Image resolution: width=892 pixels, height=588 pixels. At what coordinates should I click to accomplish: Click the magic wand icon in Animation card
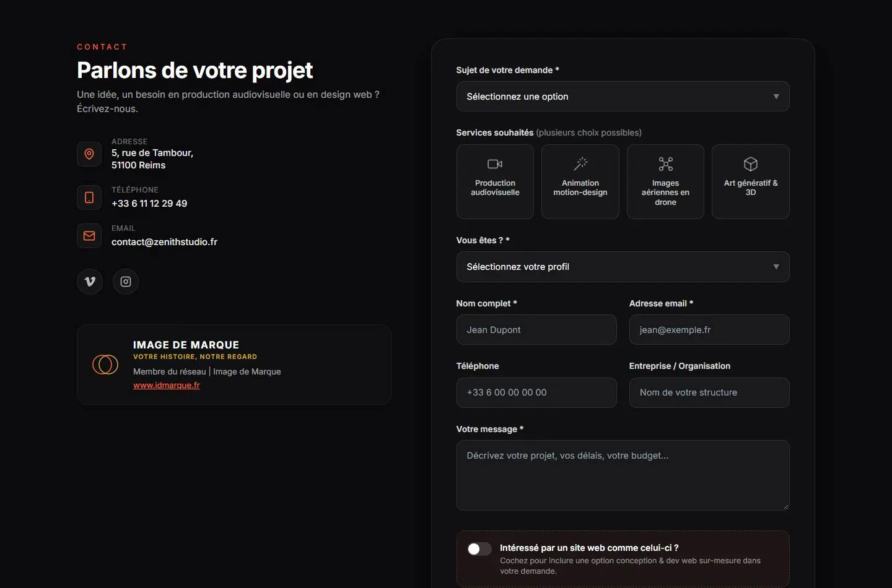click(580, 164)
